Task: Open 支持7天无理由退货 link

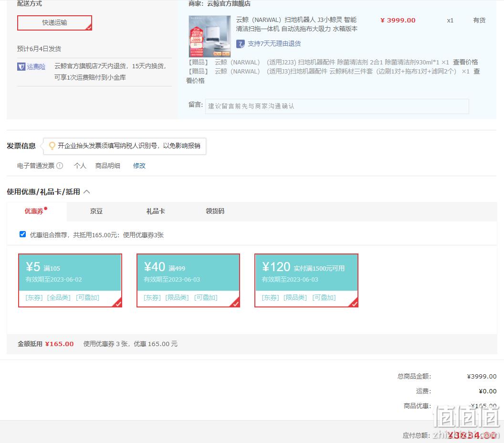Action: coord(274,44)
